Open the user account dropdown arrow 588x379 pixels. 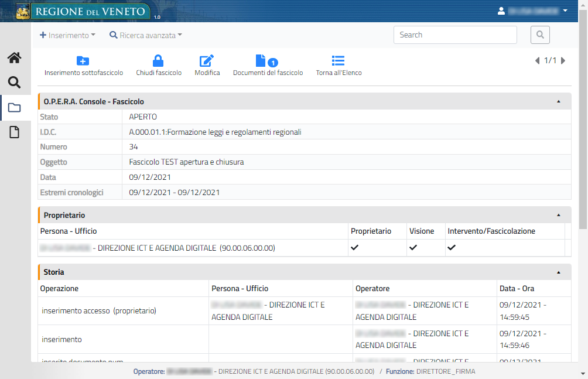click(x=565, y=11)
